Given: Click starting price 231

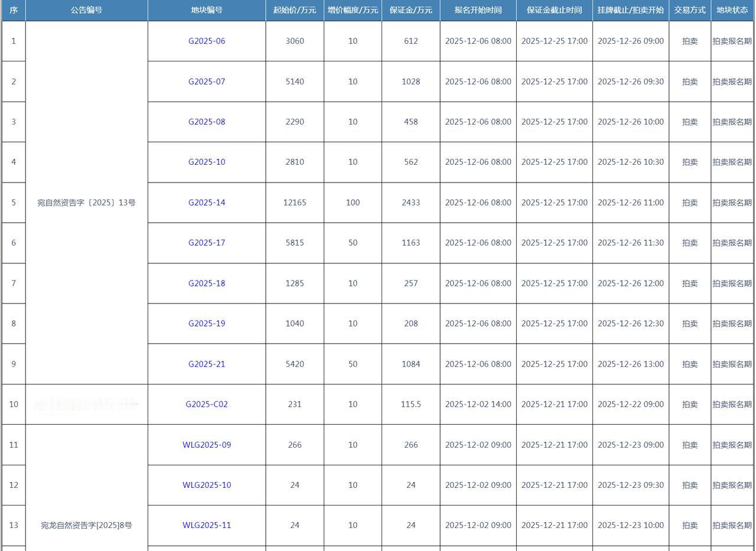Looking at the screenshot, I should click(x=295, y=405).
